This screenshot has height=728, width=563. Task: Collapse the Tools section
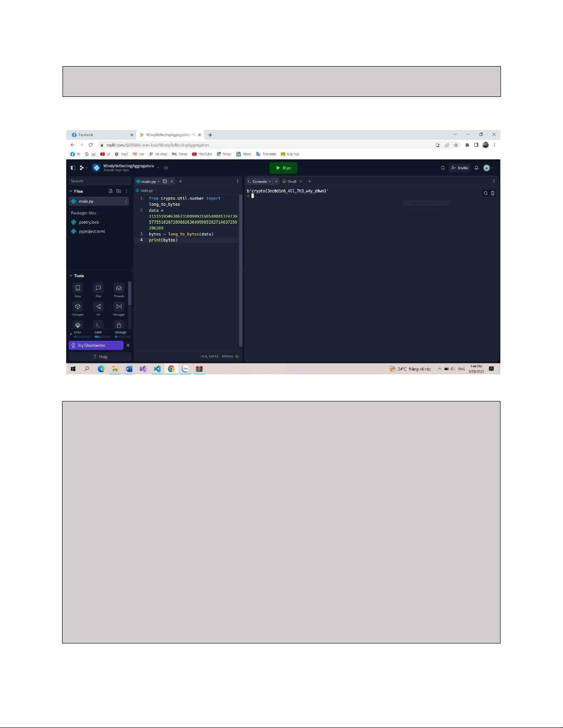coord(71,276)
